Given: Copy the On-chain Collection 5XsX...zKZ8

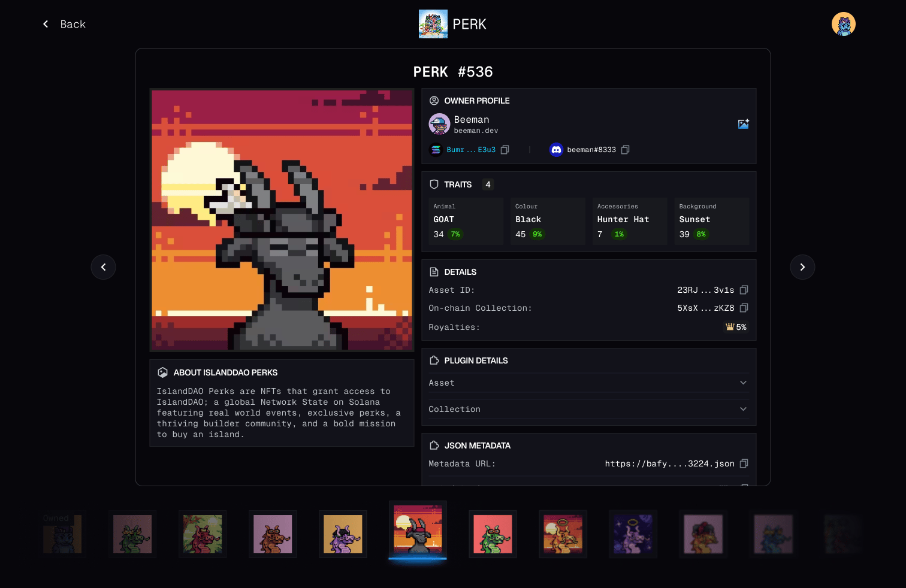Looking at the screenshot, I should point(744,308).
